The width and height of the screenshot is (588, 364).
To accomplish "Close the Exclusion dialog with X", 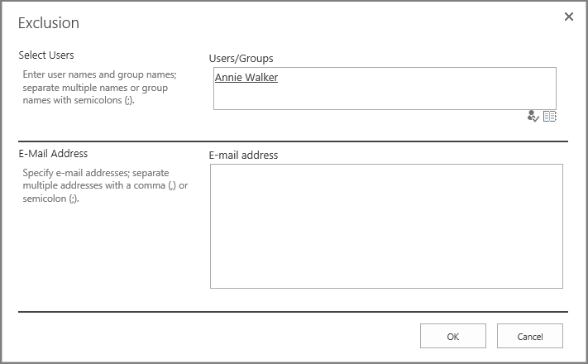I will coord(568,17).
